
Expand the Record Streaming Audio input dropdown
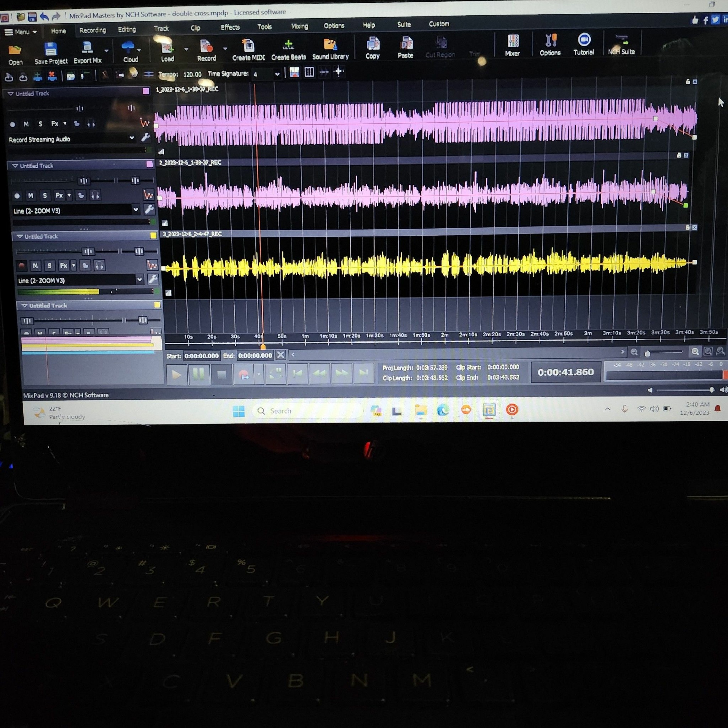click(132, 138)
